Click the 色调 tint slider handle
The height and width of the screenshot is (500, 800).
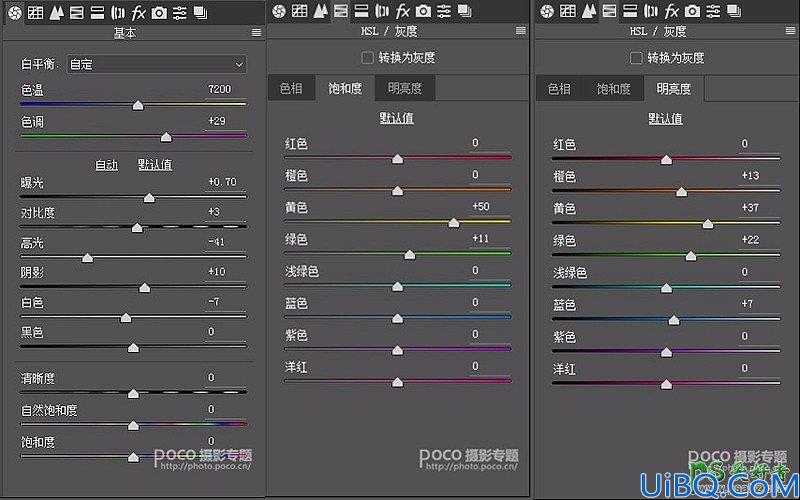(x=166, y=137)
